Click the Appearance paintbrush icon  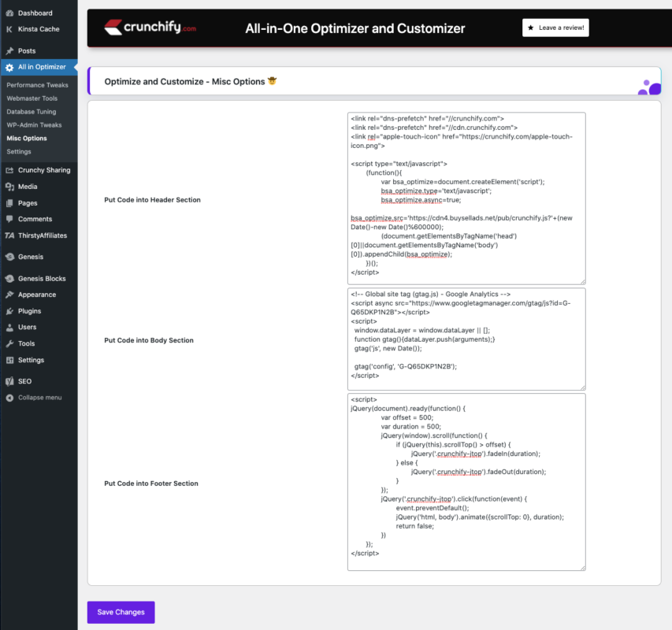click(9, 295)
